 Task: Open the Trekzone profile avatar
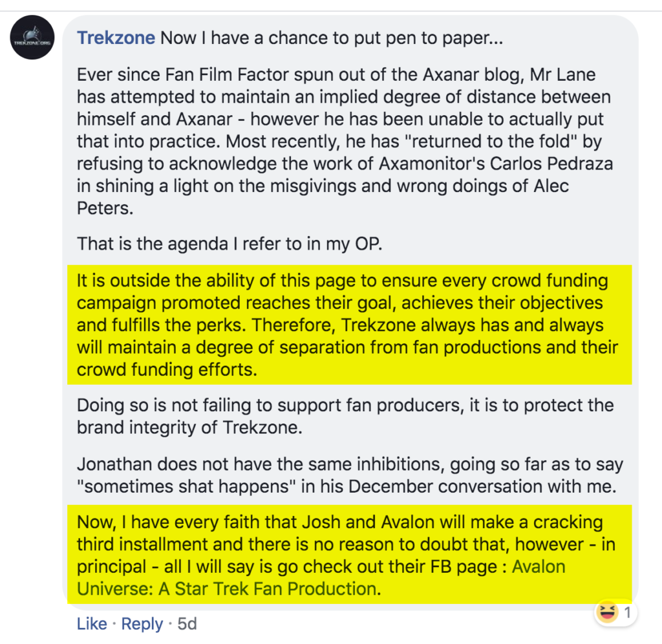[32, 38]
